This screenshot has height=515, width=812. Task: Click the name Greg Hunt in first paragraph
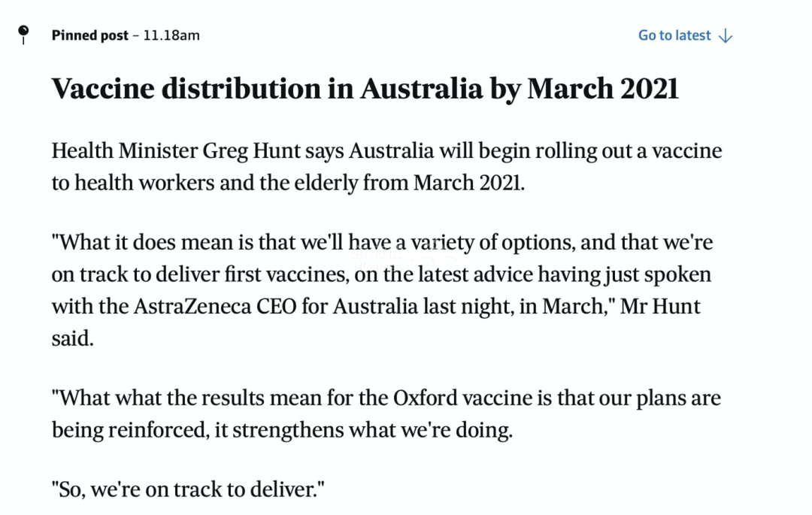tap(251, 151)
